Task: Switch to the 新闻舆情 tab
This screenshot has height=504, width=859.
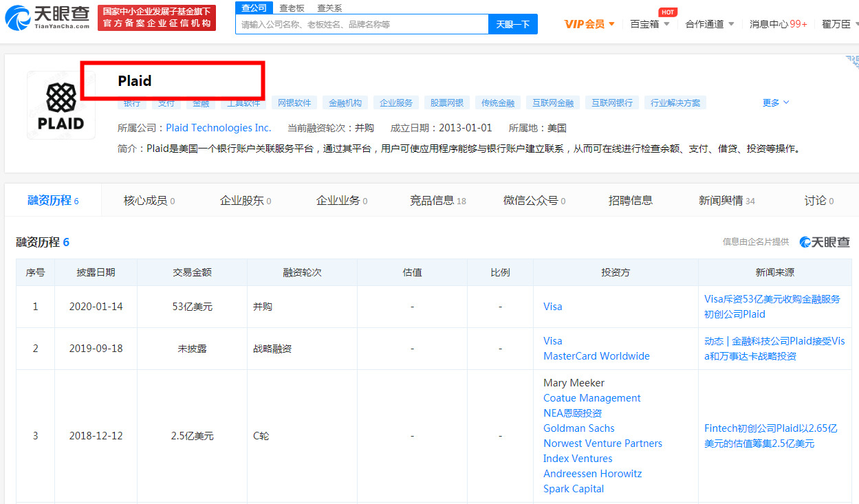Action: (727, 200)
